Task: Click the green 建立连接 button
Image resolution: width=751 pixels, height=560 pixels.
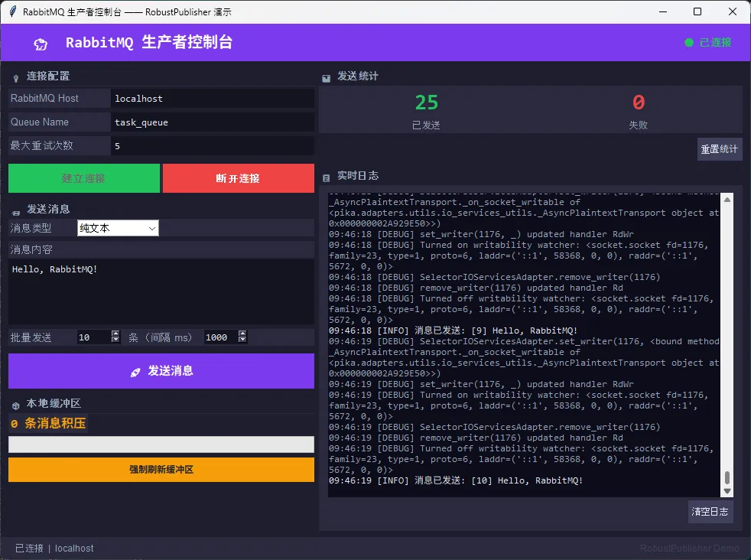Action: click(x=84, y=178)
